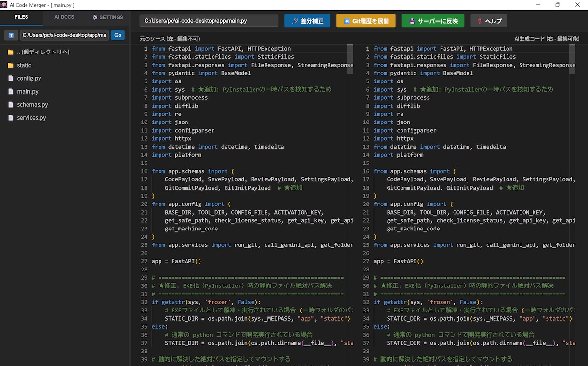Click 'import platform' in the left source pane
Viewport: 588px width, 366px height.
176,155
